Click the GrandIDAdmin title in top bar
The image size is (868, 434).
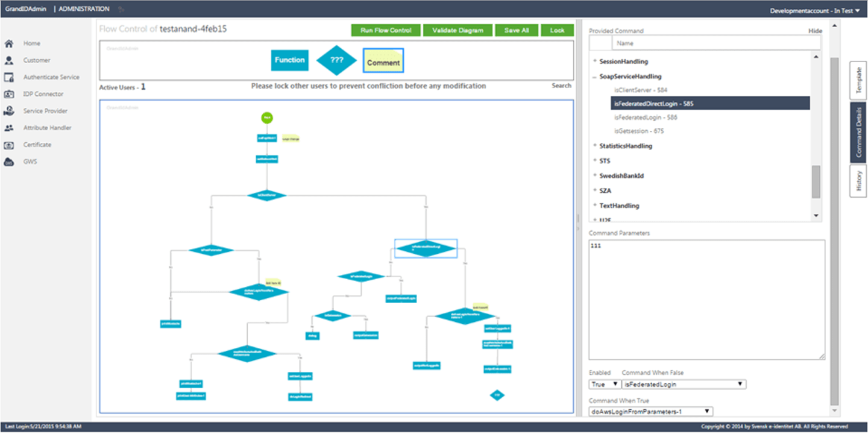[x=26, y=9]
